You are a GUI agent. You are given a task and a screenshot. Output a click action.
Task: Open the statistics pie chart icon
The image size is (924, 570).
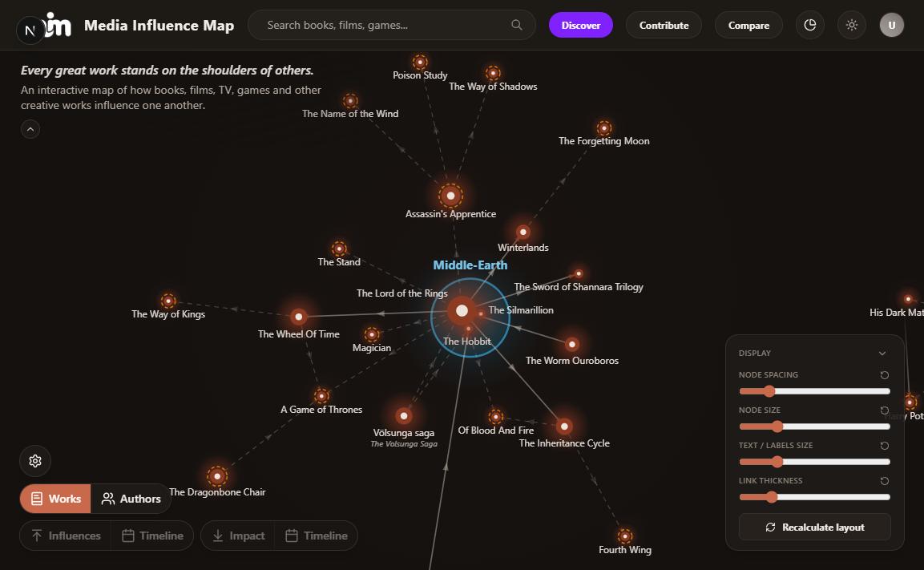pyautogui.click(x=810, y=25)
